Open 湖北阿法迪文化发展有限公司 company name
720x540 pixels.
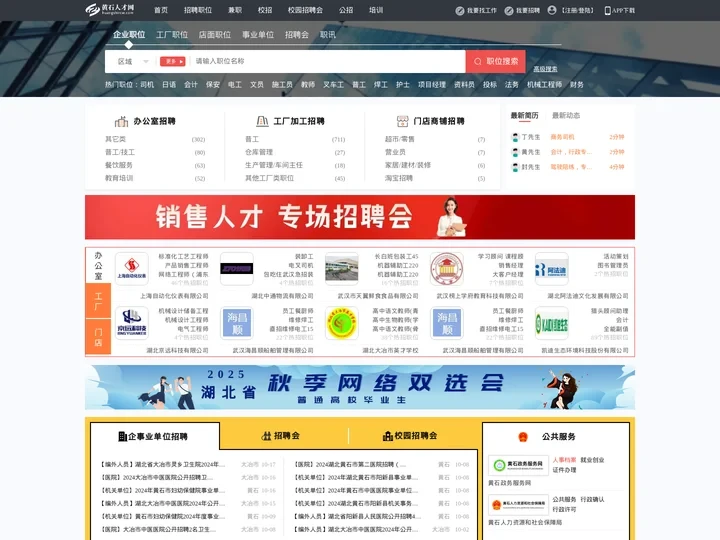pos(587,296)
